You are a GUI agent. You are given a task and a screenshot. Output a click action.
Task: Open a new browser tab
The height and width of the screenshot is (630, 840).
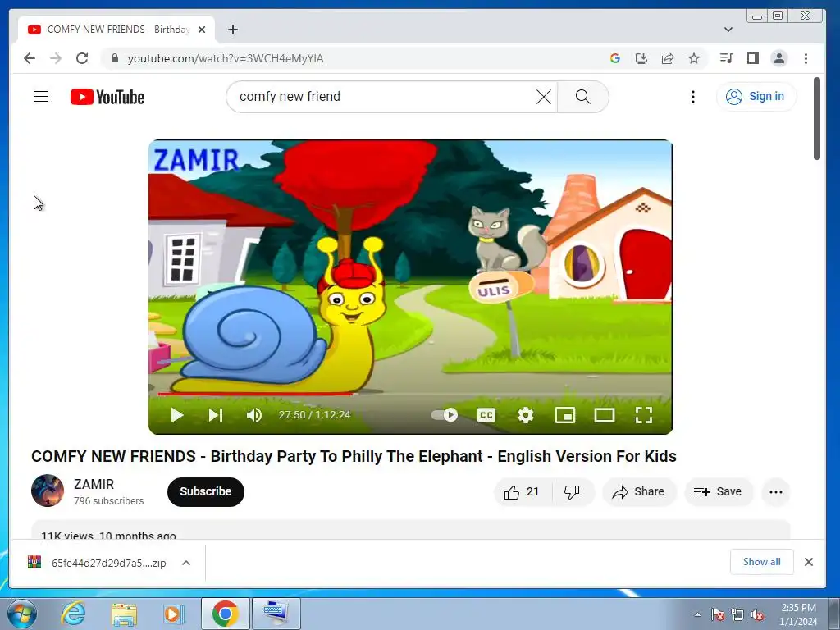click(232, 30)
